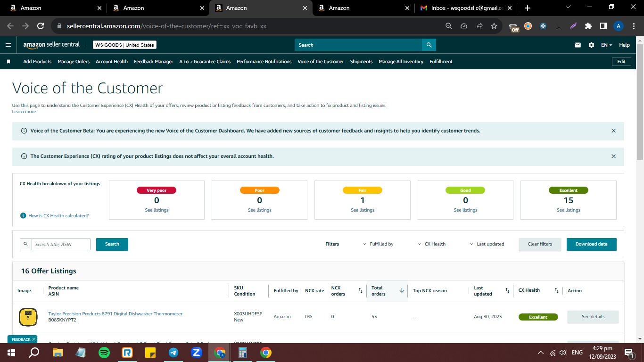Open File Explorer from the taskbar
This screenshot has width=644, height=362.
click(58, 353)
